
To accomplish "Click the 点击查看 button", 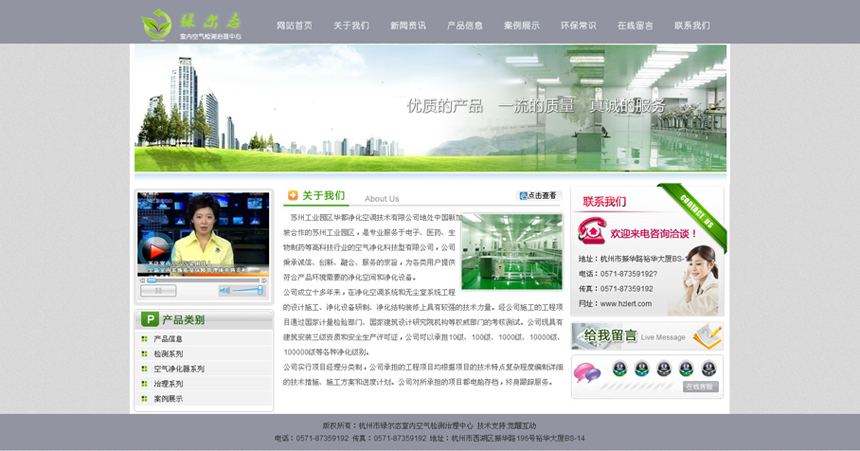I will (539, 196).
